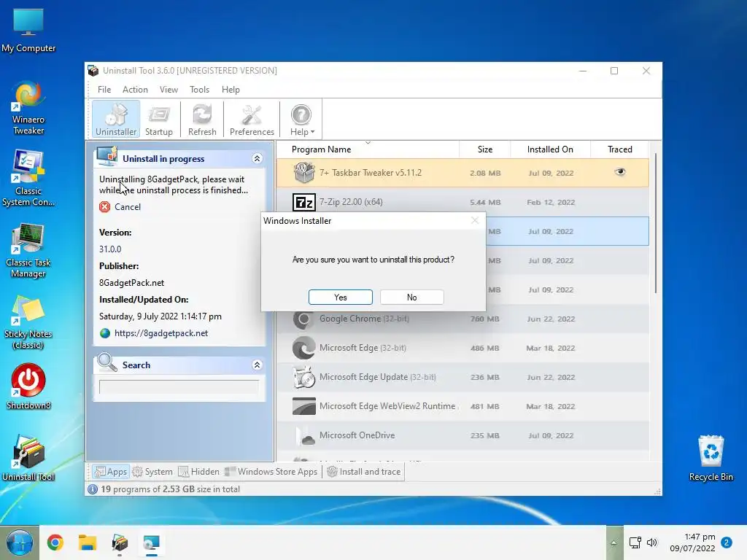This screenshot has width=747, height=560.
Task: Select Sticky Notes (classic) desktop shortcut
Action: pyautogui.click(x=28, y=322)
